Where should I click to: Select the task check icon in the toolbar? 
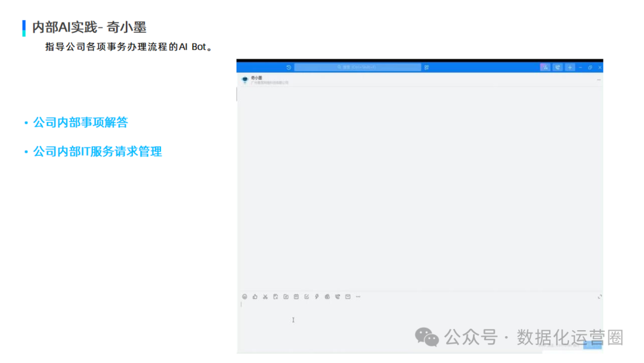pos(306,297)
